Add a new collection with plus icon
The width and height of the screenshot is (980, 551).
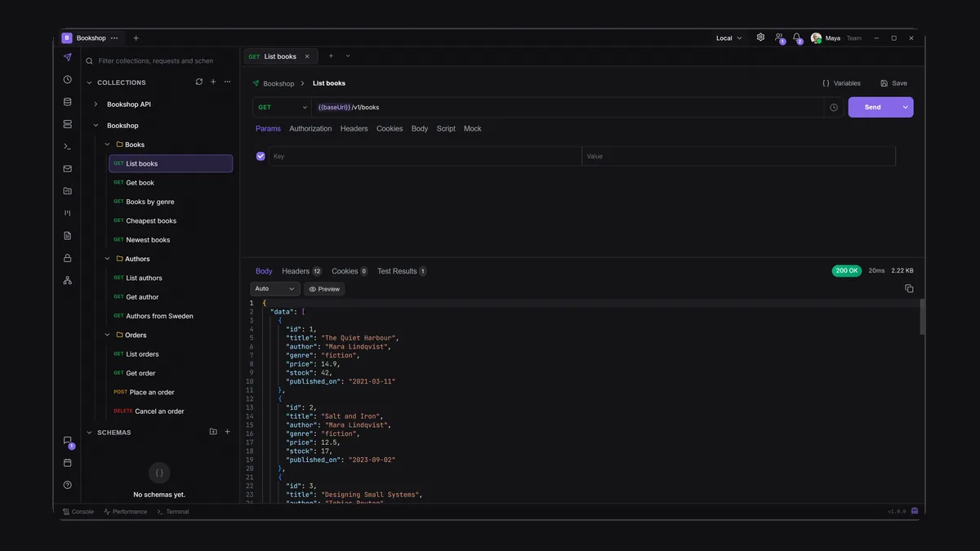(x=213, y=82)
